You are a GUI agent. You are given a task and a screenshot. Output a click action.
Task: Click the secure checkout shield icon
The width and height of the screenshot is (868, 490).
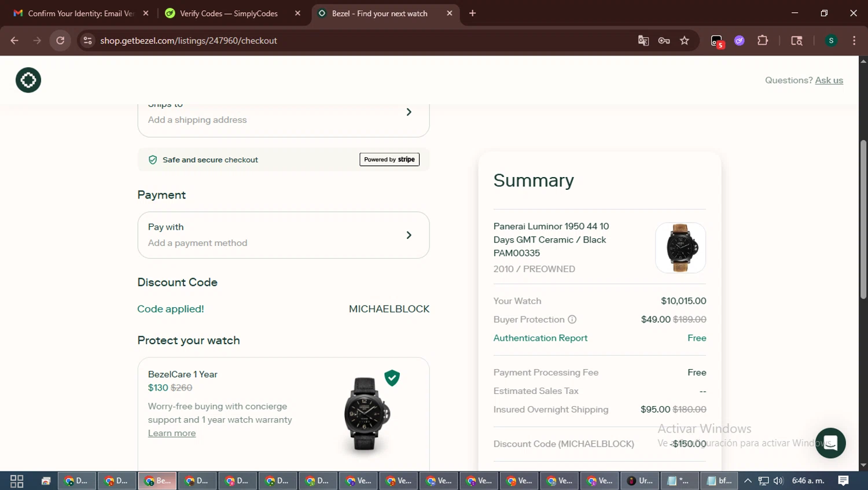(153, 160)
